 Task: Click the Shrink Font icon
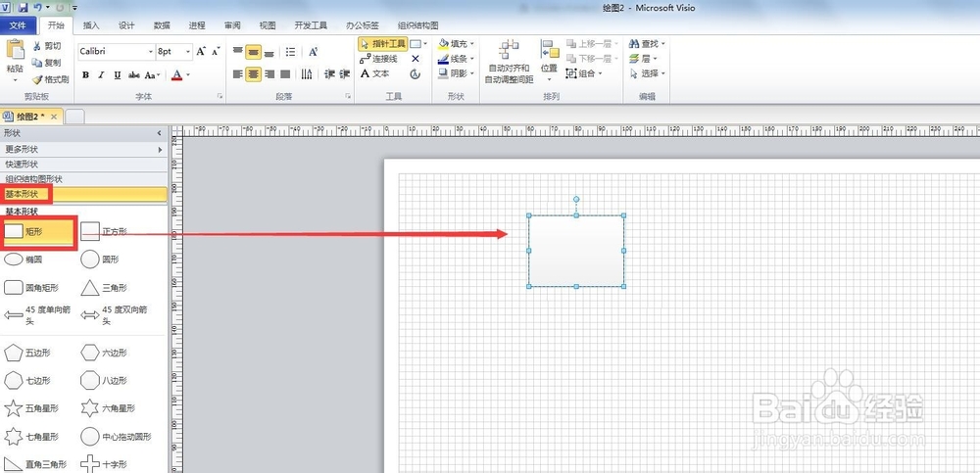(216, 51)
